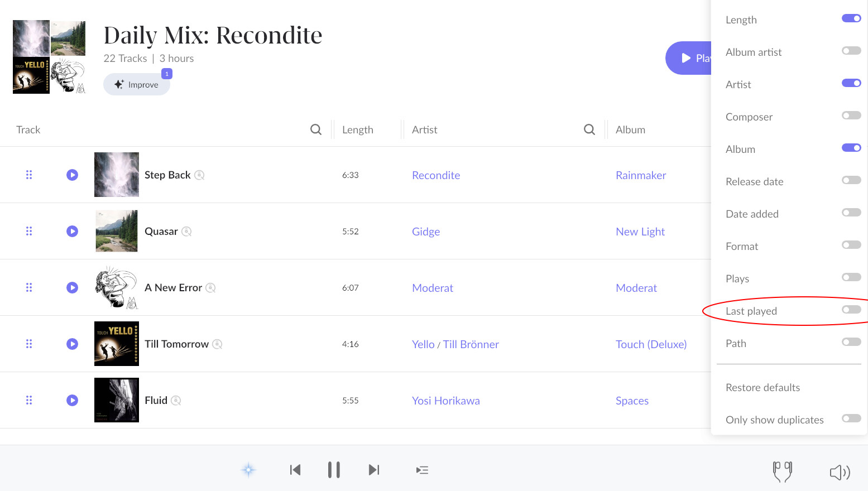The height and width of the screenshot is (491, 868).
Task: Open radio icon next to Till Tomorrow
Action: [217, 344]
